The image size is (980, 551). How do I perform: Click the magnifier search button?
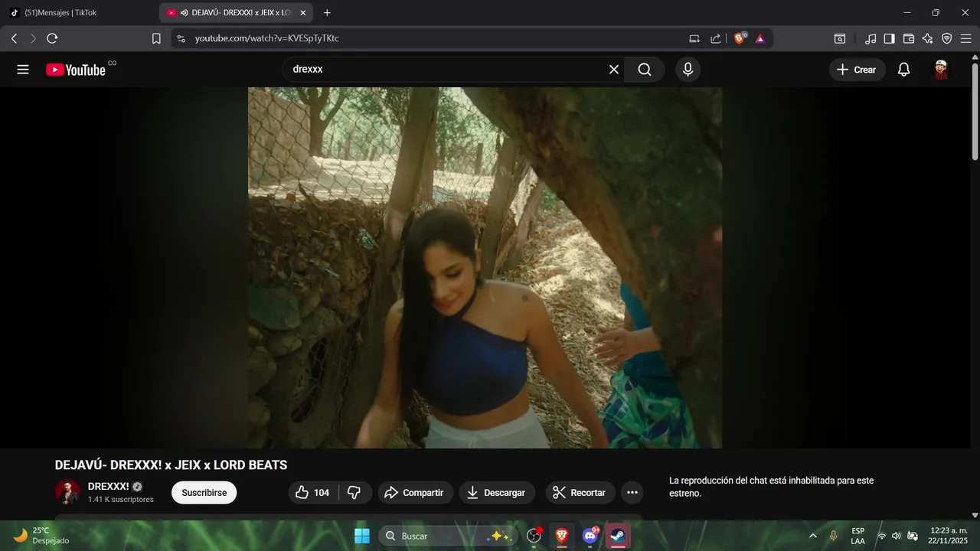click(645, 70)
